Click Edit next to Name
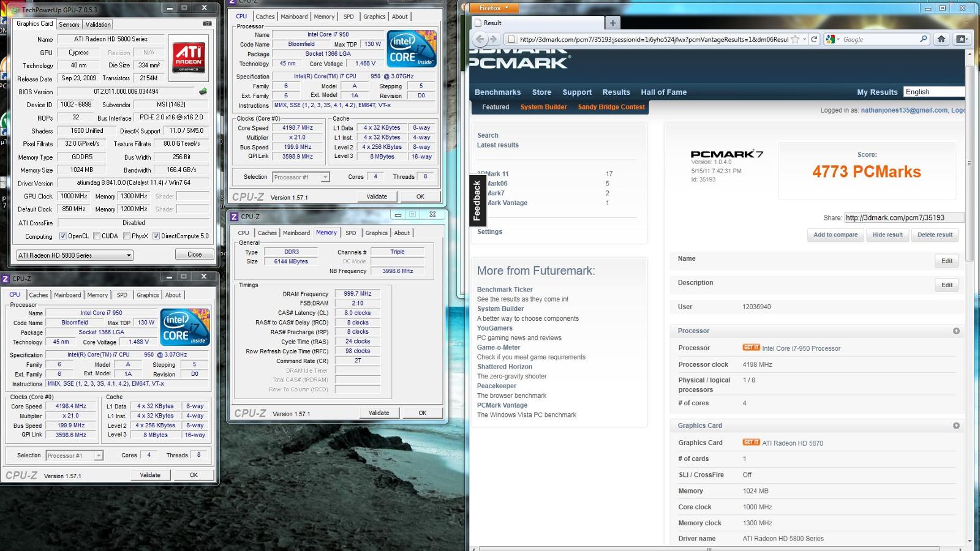Screen dimensions: 980x551 pyautogui.click(x=947, y=261)
